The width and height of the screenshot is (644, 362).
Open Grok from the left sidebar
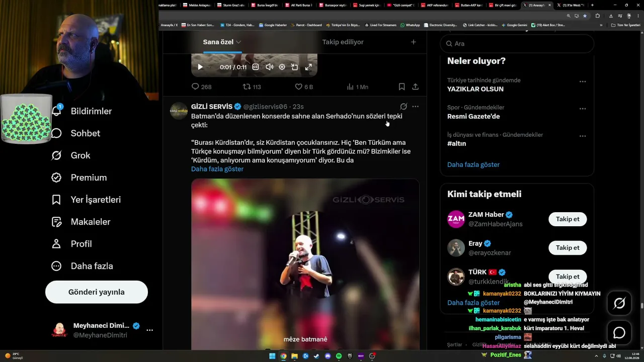(71, 155)
